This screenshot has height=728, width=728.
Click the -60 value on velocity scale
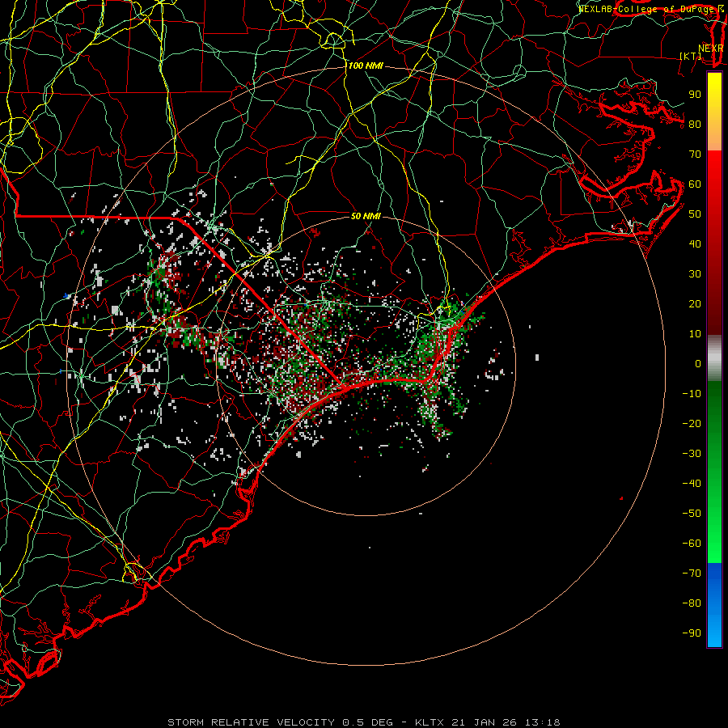pyautogui.click(x=692, y=544)
